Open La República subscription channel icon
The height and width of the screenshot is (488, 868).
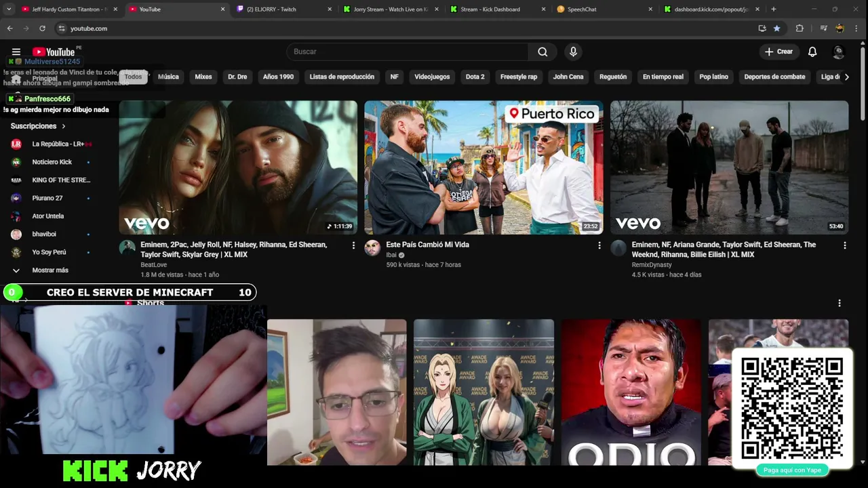[x=16, y=144]
